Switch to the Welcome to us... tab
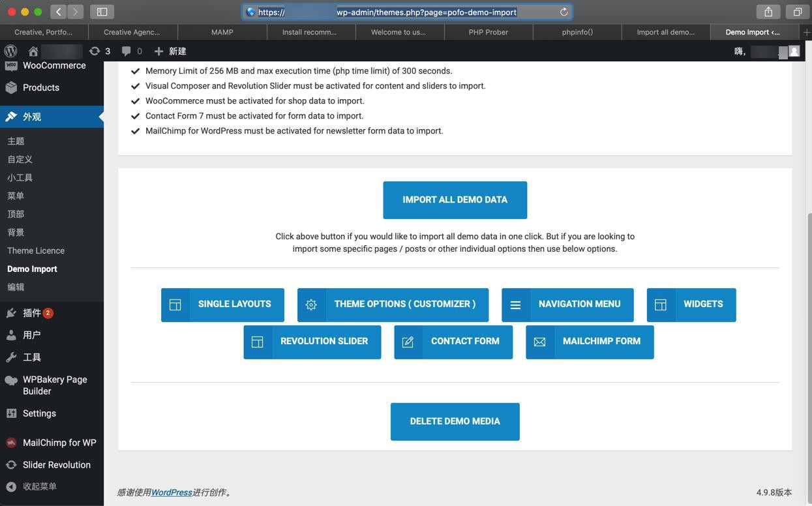The image size is (812, 506). coord(398,32)
